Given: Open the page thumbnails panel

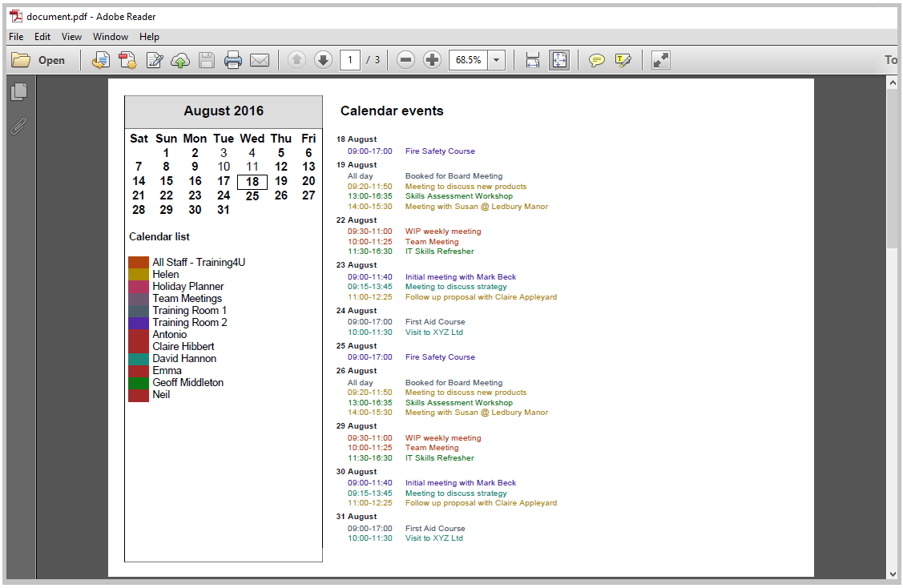Looking at the screenshot, I should tap(19, 91).
